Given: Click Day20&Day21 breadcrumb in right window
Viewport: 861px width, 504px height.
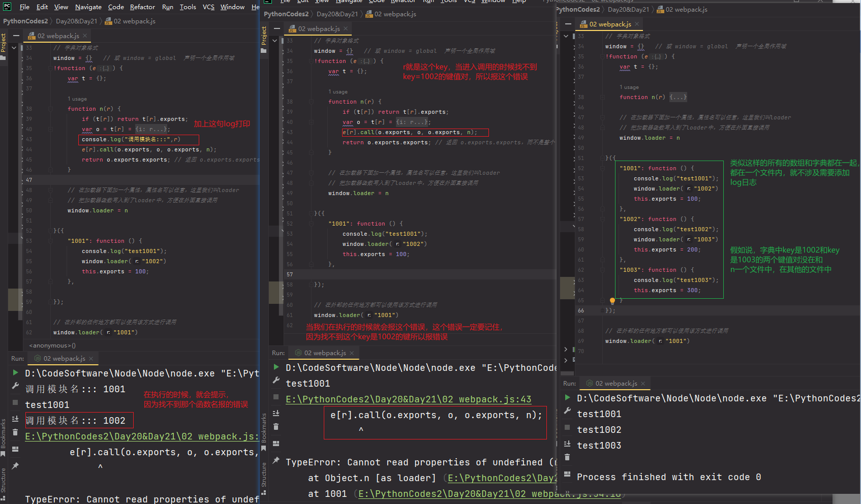Looking at the screenshot, I should click(628, 9).
